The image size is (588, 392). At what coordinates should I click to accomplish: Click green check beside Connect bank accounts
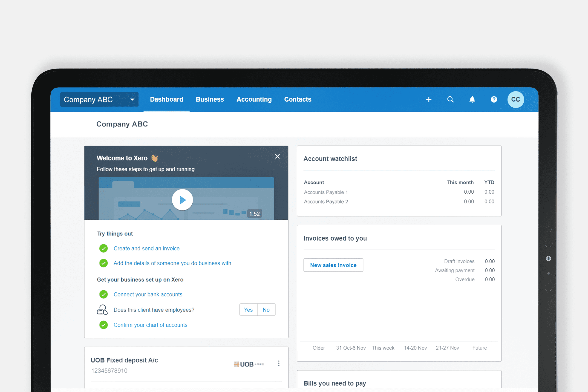pyautogui.click(x=103, y=294)
